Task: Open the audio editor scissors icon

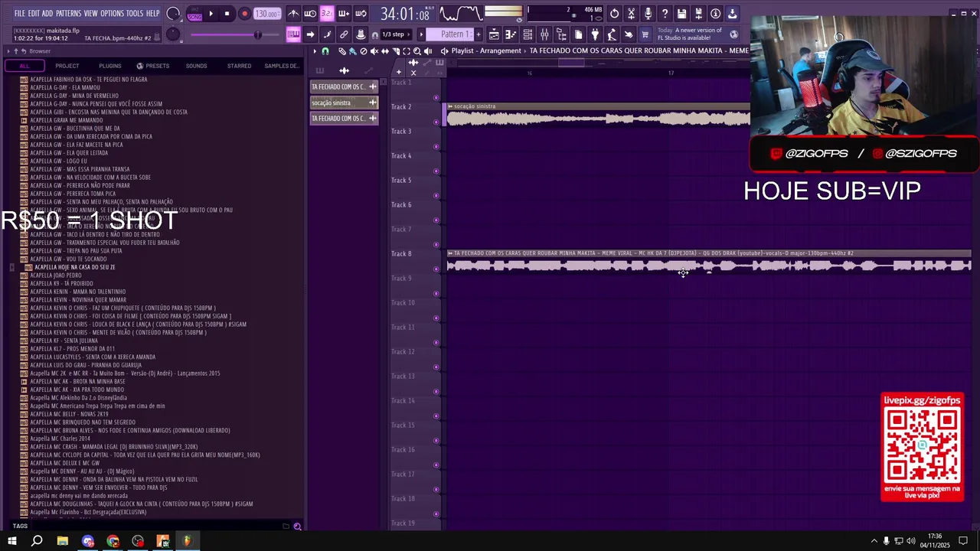Action: click(x=631, y=14)
